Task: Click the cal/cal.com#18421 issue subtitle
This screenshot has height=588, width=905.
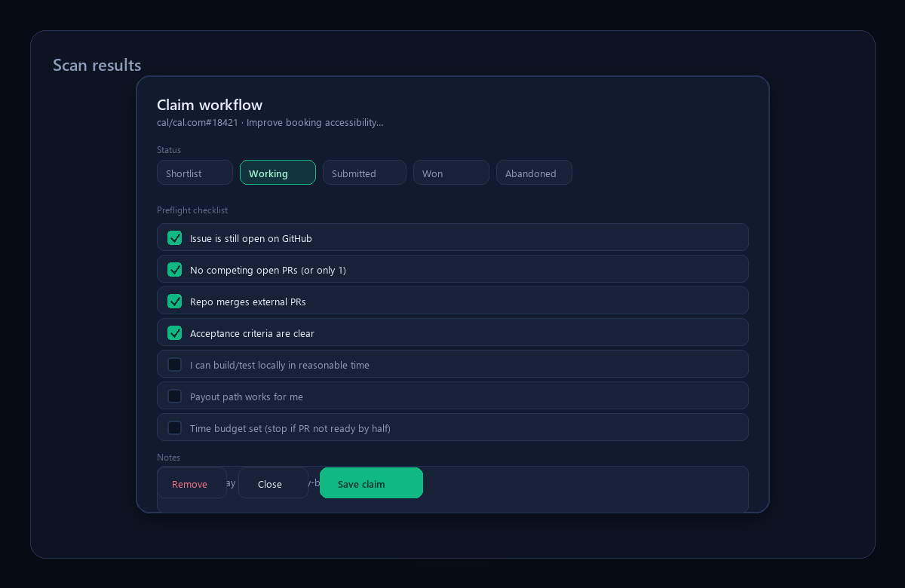Action: point(270,122)
